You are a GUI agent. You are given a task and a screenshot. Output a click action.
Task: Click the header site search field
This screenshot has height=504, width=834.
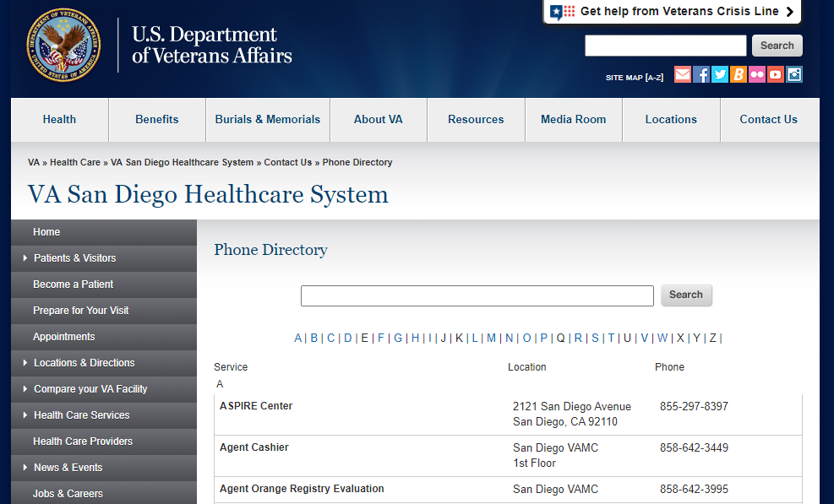click(665, 46)
